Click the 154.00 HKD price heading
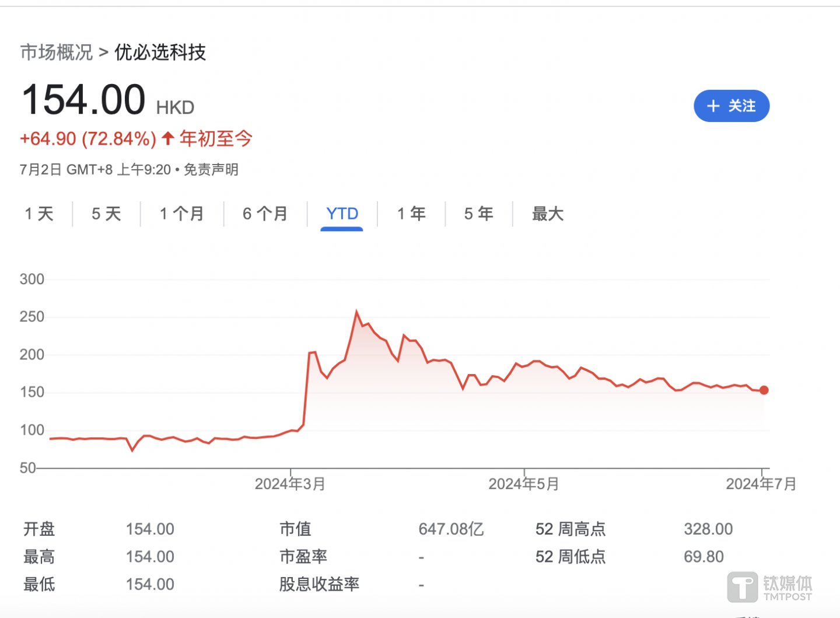This screenshot has width=840, height=618. point(83,100)
